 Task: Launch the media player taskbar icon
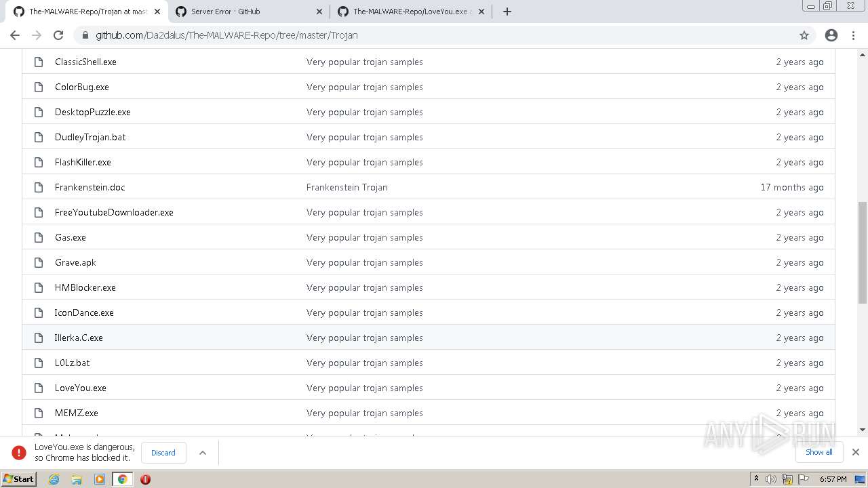coord(100,479)
